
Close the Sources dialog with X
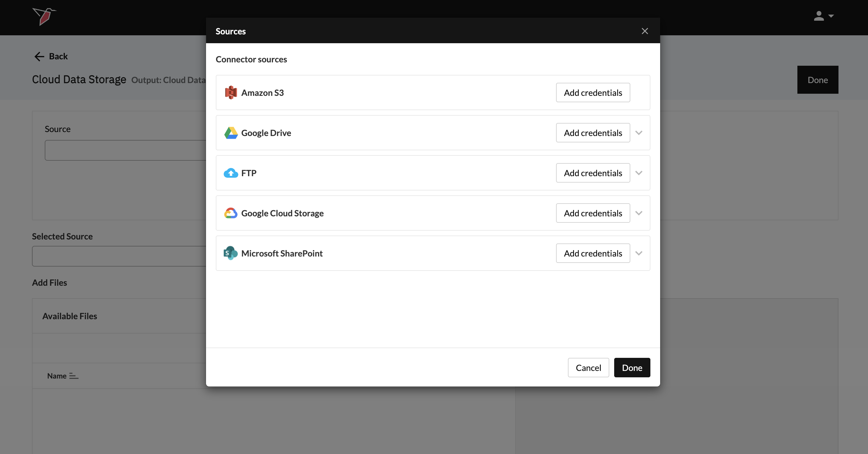click(x=645, y=31)
